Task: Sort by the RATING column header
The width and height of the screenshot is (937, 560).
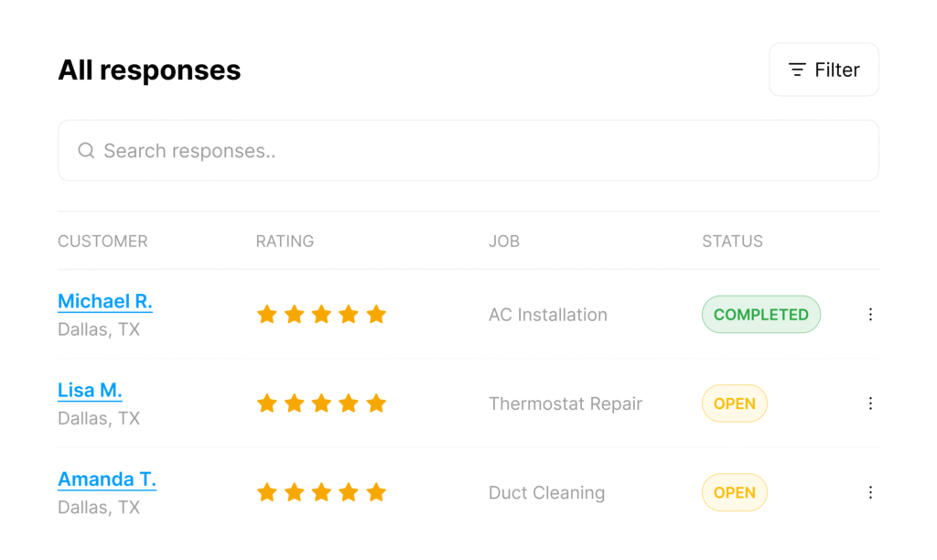Action: (285, 241)
